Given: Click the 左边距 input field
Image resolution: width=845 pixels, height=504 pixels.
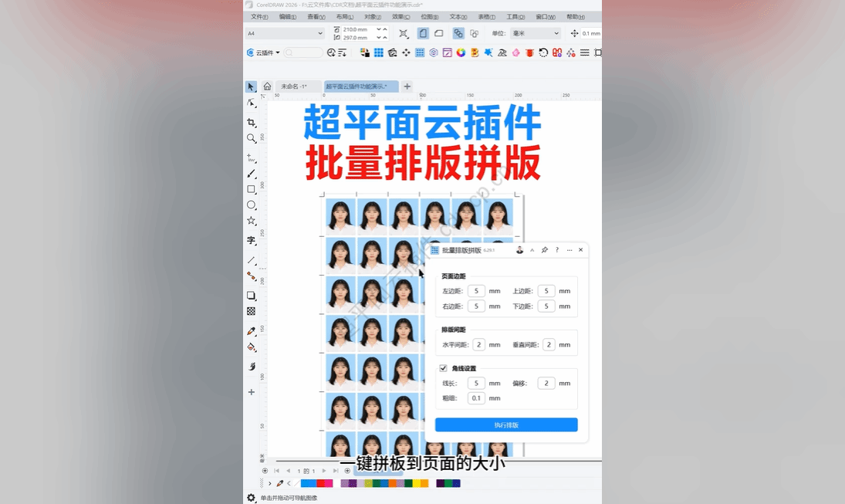Looking at the screenshot, I should (x=476, y=291).
